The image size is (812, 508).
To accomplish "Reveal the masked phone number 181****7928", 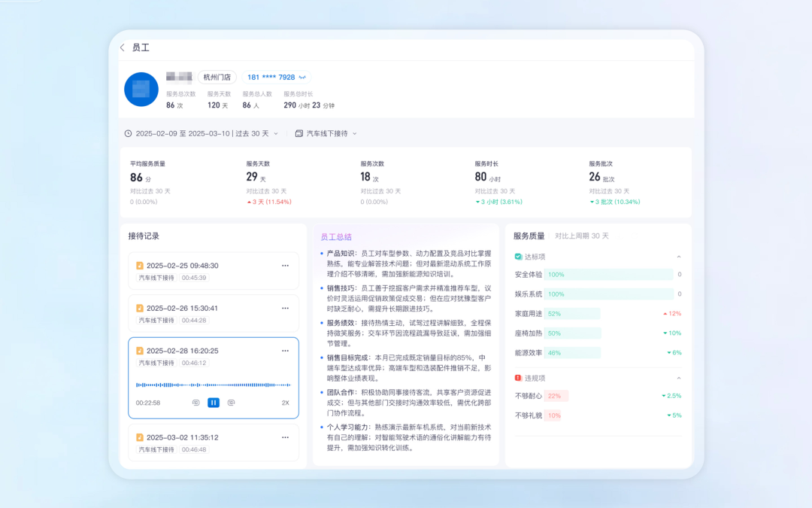I will point(302,77).
